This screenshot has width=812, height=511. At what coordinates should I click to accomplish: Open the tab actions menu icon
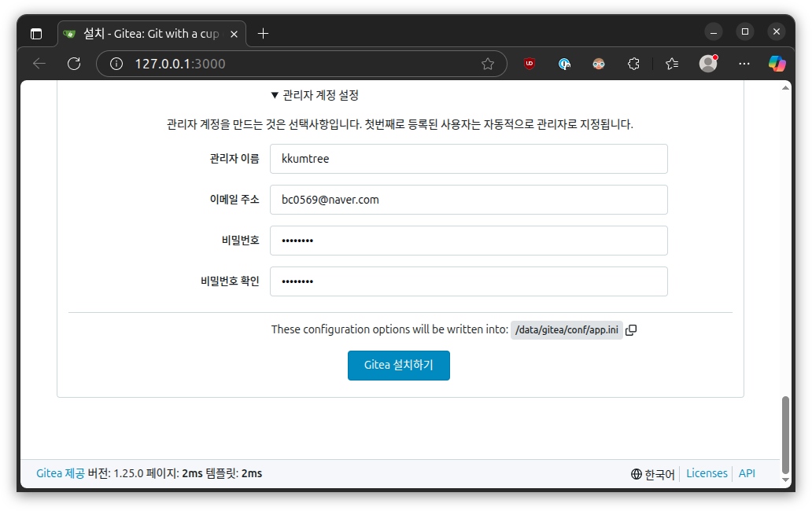coord(36,34)
